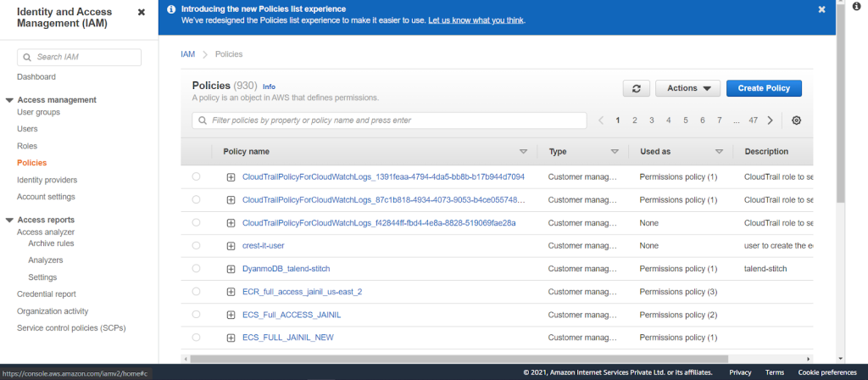Click the IAM breadcrumb link
This screenshot has width=868, height=380.
[x=187, y=54]
